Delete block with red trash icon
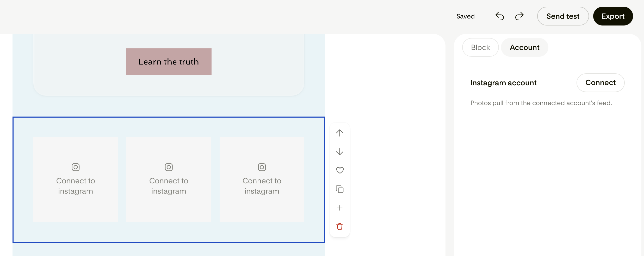The image size is (644, 256). (340, 227)
